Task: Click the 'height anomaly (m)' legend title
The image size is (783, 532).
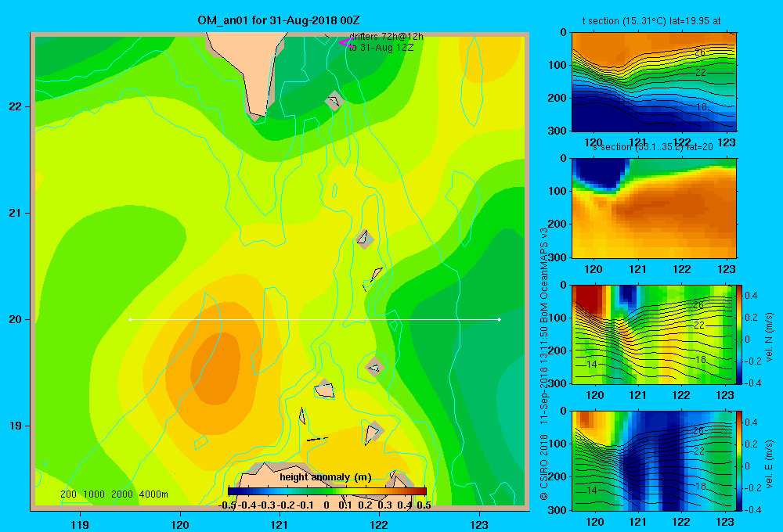Action: (x=326, y=477)
